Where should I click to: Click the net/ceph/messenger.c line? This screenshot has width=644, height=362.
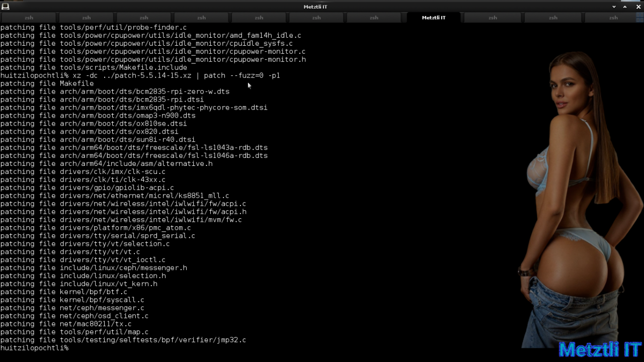coord(72,308)
